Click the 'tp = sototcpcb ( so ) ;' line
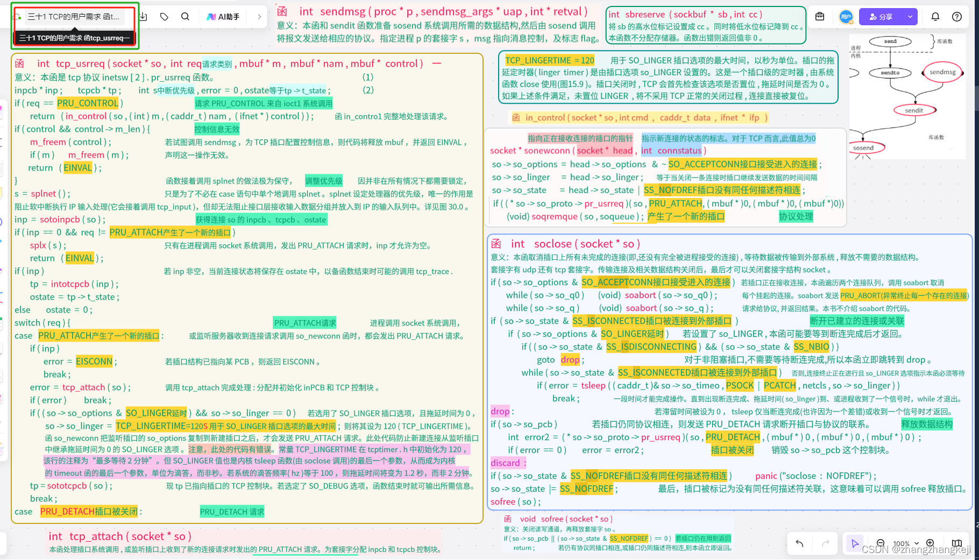The image size is (979, 560). coord(72,486)
